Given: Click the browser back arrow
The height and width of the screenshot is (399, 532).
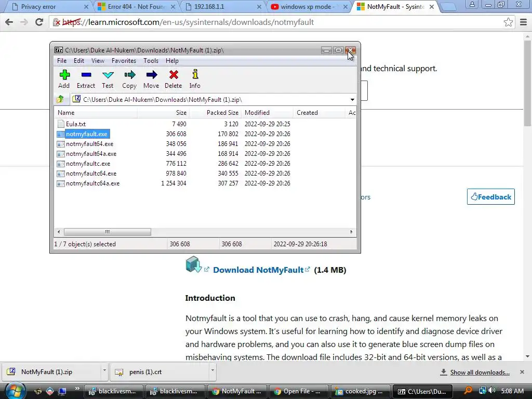Looking at the screenshot, I should pyautogui.click(x=9, y=22).
